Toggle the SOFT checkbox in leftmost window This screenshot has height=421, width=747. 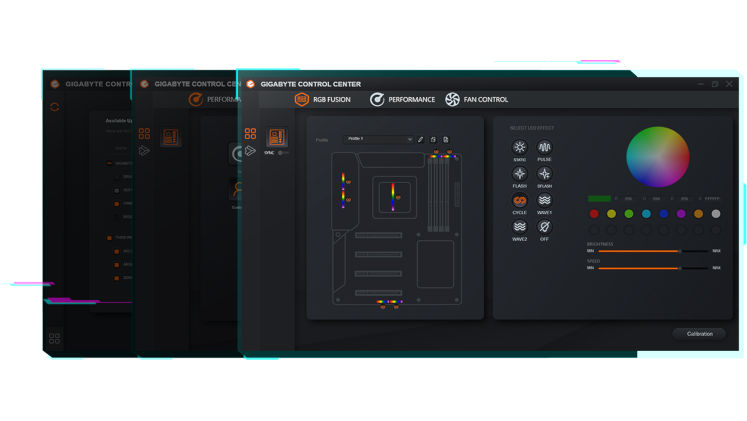click(117, 190)
